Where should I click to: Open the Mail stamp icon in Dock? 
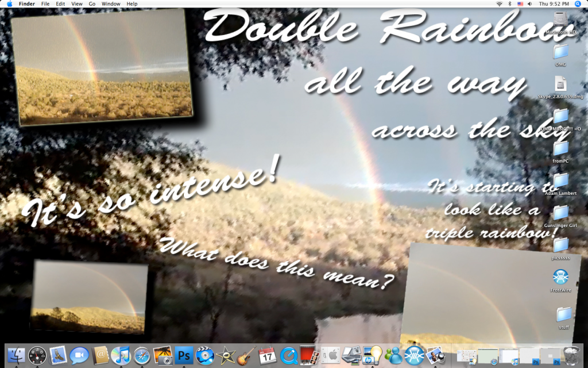click(x=58, y=355)
